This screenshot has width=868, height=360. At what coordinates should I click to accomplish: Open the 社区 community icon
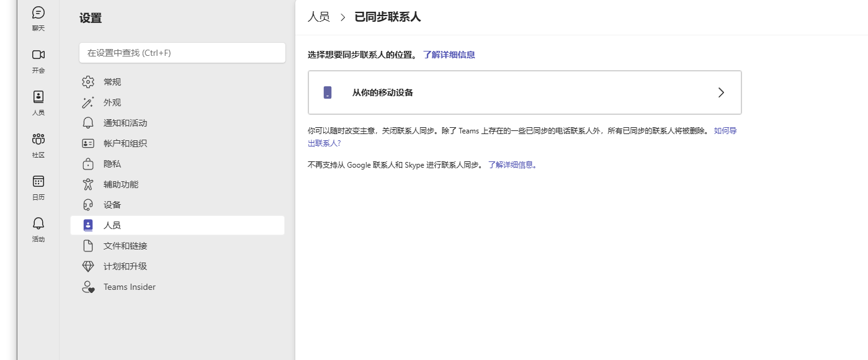click(38, 138)
